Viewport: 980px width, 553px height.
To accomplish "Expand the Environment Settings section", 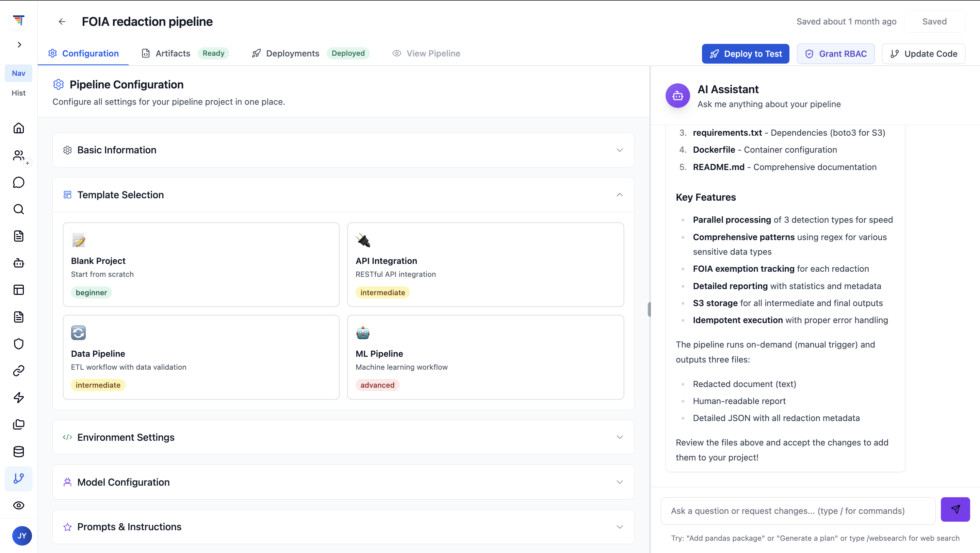I will point(343,437).
